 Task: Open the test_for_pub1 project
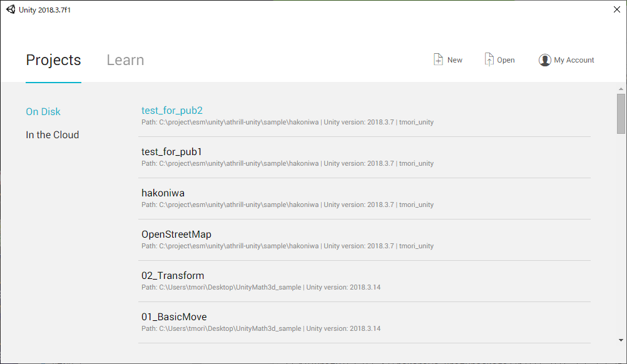(x=172, y=151)
